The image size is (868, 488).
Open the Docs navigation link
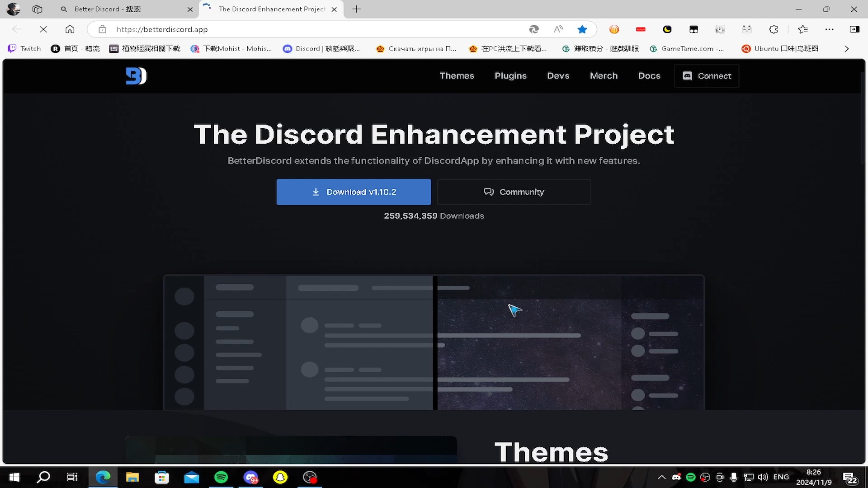[649, 75]
